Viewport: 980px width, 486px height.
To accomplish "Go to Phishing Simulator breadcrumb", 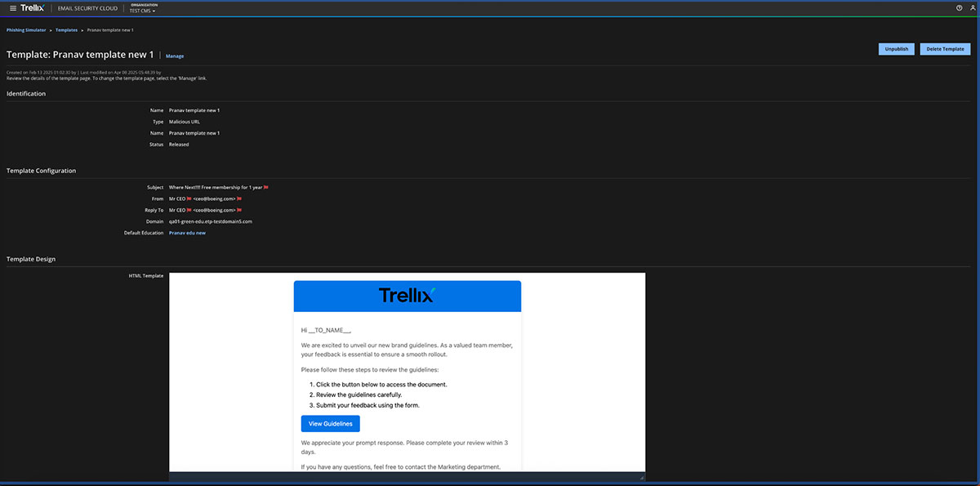I will click(27, 29).
